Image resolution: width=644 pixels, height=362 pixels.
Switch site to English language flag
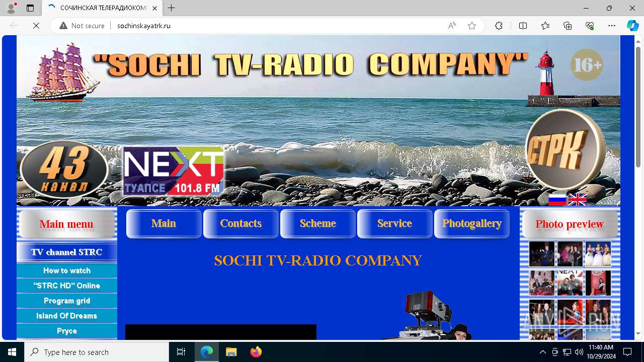click(577, 200)
